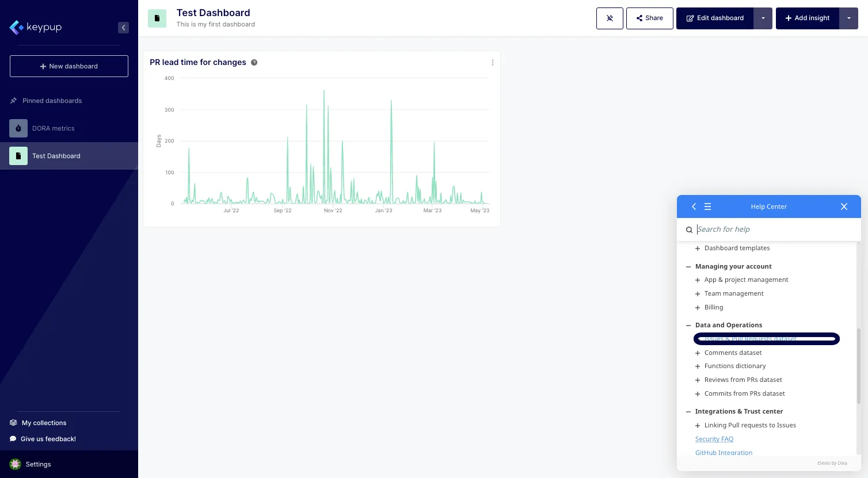
Task: Select Test Dashboard in the sidebar
Action: (56, 156)
